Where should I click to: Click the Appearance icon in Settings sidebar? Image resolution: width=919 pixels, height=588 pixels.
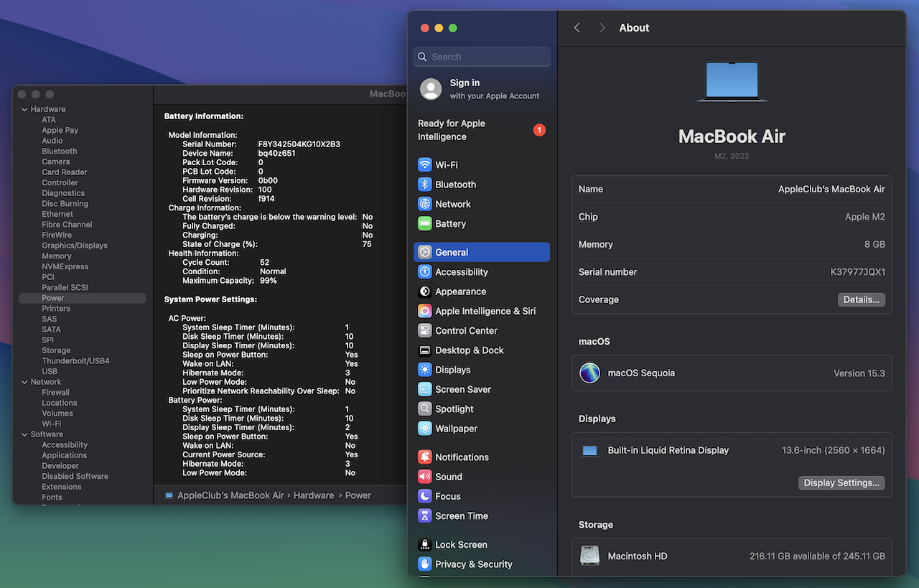pos(425,291)
